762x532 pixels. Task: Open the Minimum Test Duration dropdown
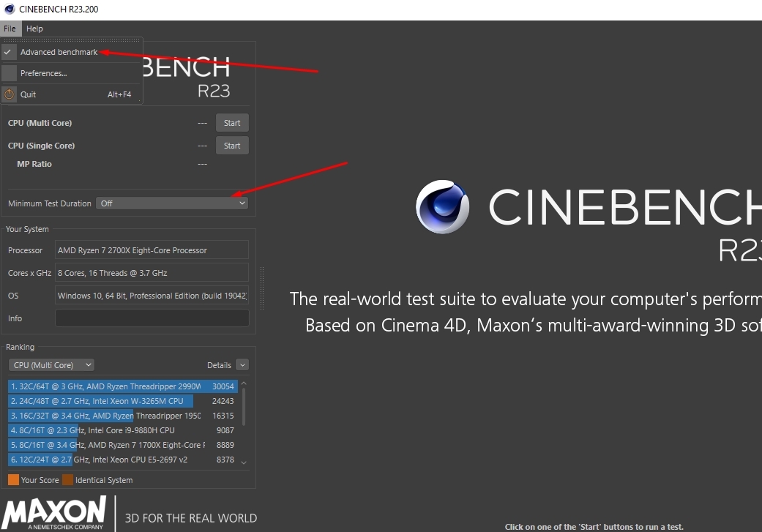[x=172, y=203]
